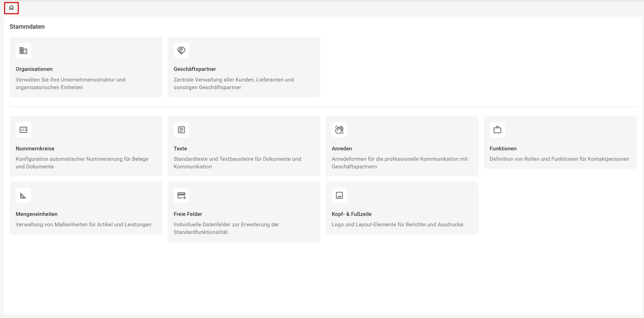Click the Kopf- & Fußzeile image icon
The width and height of the screenshot is (644, 318).
tap(339, 195)
